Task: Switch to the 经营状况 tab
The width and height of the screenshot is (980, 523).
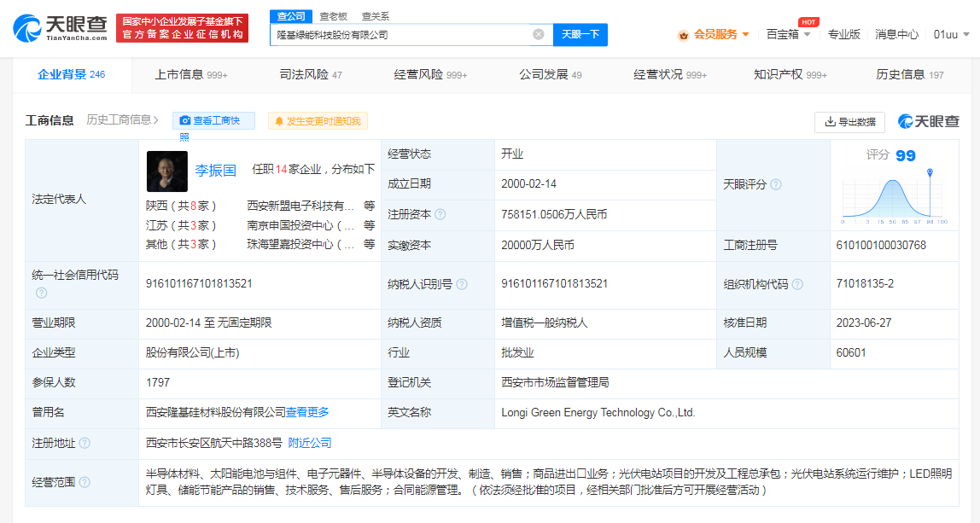Action: point(670,75)
